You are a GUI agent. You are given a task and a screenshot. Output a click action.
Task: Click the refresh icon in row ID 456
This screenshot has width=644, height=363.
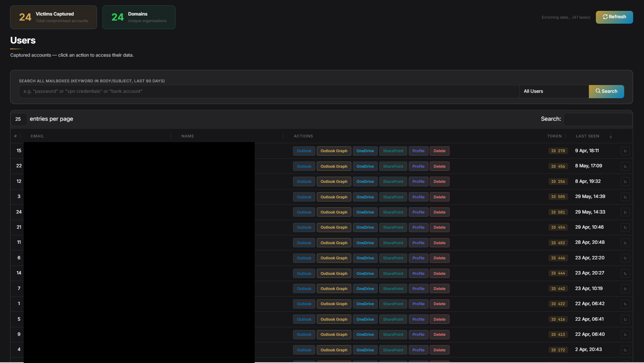pyautogui.click(x=625, y=166)
